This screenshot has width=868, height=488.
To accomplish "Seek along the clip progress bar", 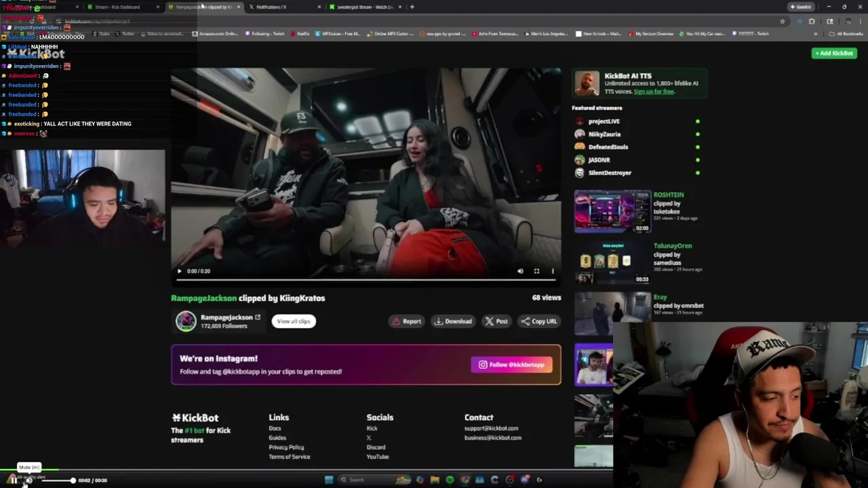I will click(366, 279).
